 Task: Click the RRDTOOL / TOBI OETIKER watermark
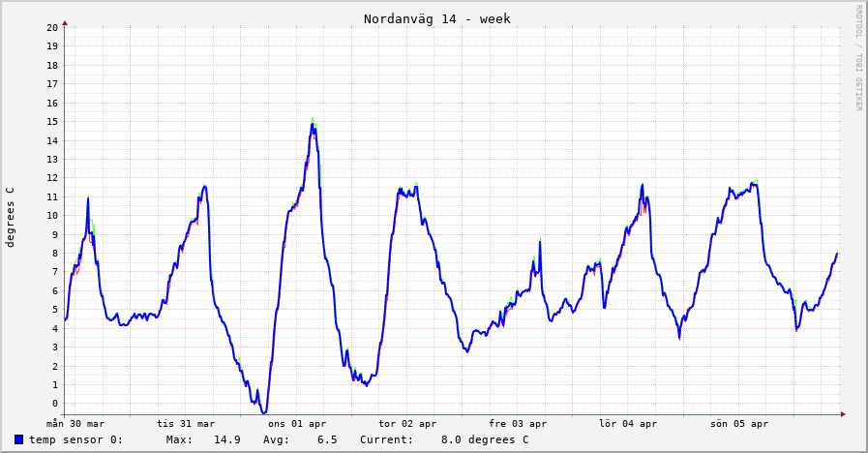(x=858, y=58)
